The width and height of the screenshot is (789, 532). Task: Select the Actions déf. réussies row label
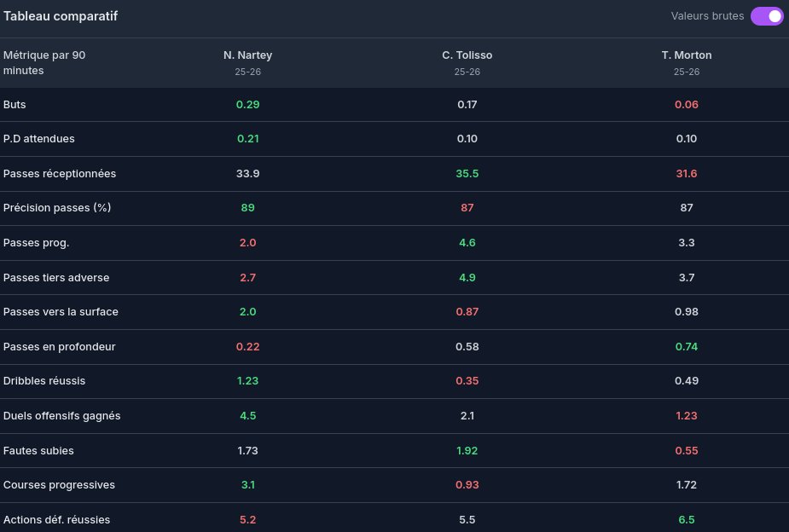(x=56, y=519)
